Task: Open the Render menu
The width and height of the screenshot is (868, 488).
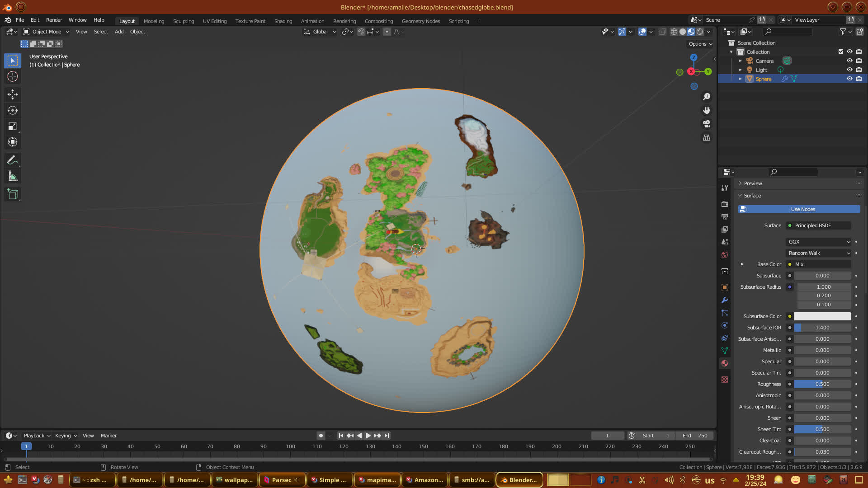Action: (x=54, y=20)
